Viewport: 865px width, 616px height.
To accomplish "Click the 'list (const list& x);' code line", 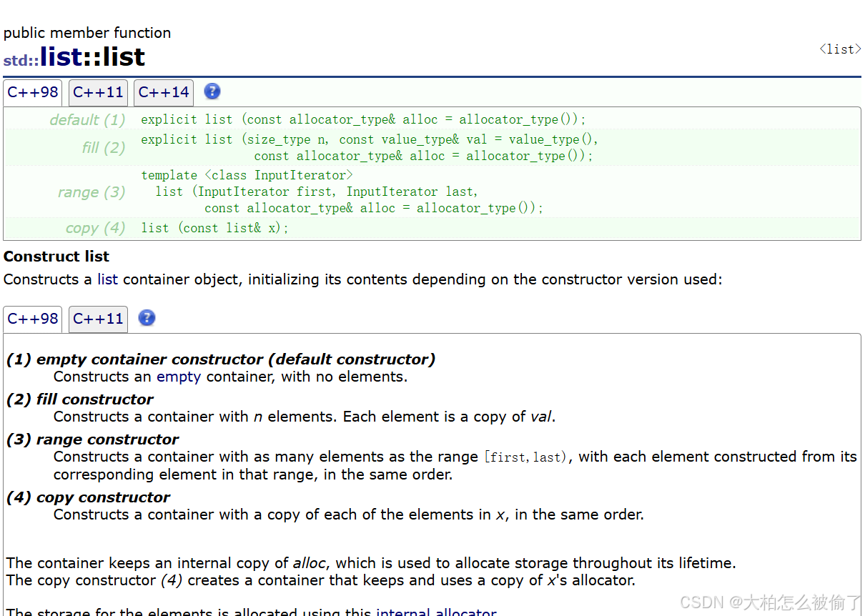I will (215, 228).
